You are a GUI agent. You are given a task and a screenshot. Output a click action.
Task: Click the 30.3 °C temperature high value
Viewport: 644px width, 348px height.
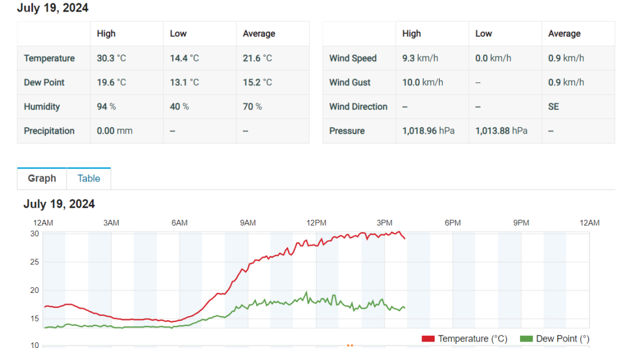point(111,58)
